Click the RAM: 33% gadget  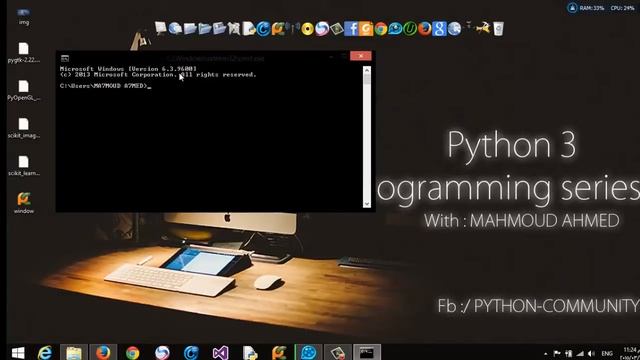(x=592, y=8)
